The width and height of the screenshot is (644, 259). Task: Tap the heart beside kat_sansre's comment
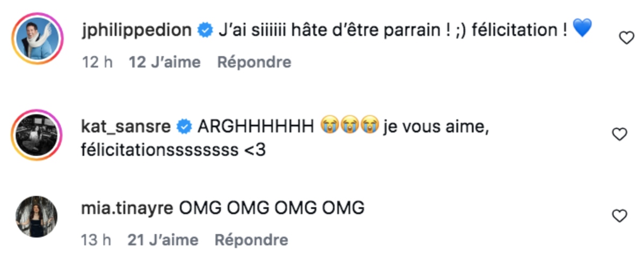pyautogui.click(x=620, y=135)
